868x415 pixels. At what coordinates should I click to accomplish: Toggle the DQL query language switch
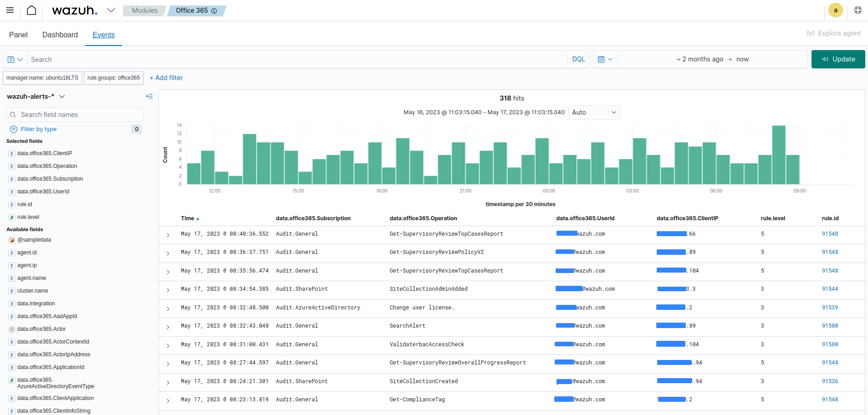[x=578, y=59]
